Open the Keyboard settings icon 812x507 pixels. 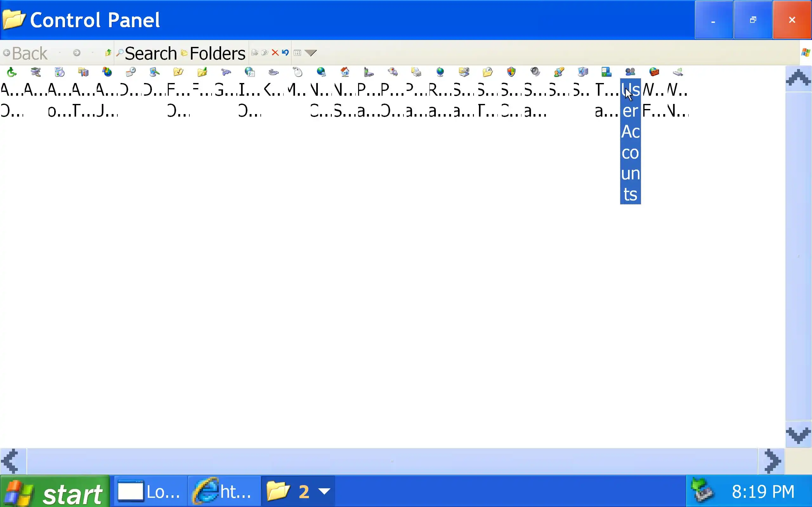pos(273,72)
